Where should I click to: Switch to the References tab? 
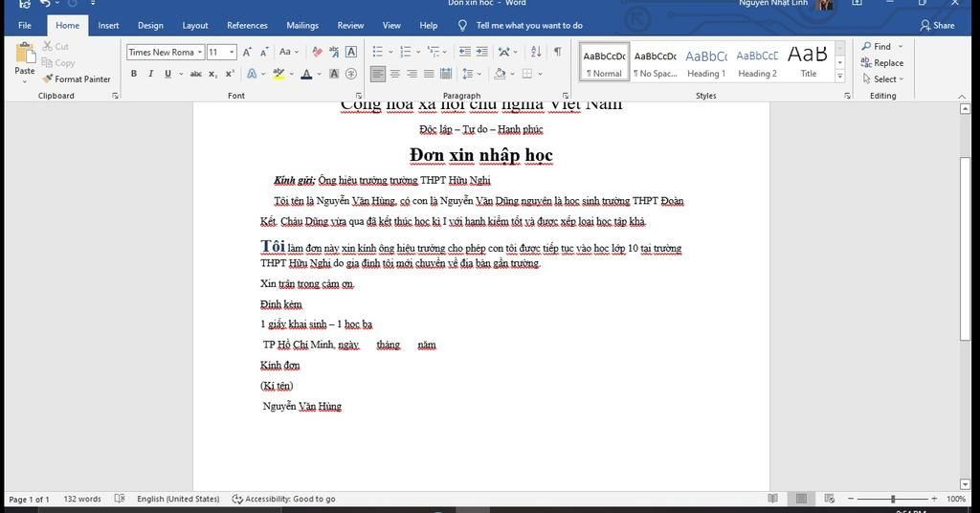[x=247, y=25]
